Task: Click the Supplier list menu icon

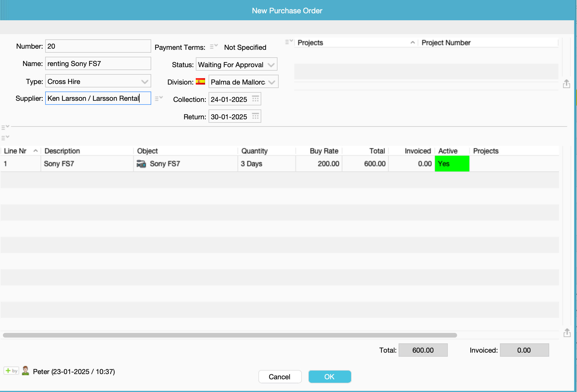Action: [158, 98]
